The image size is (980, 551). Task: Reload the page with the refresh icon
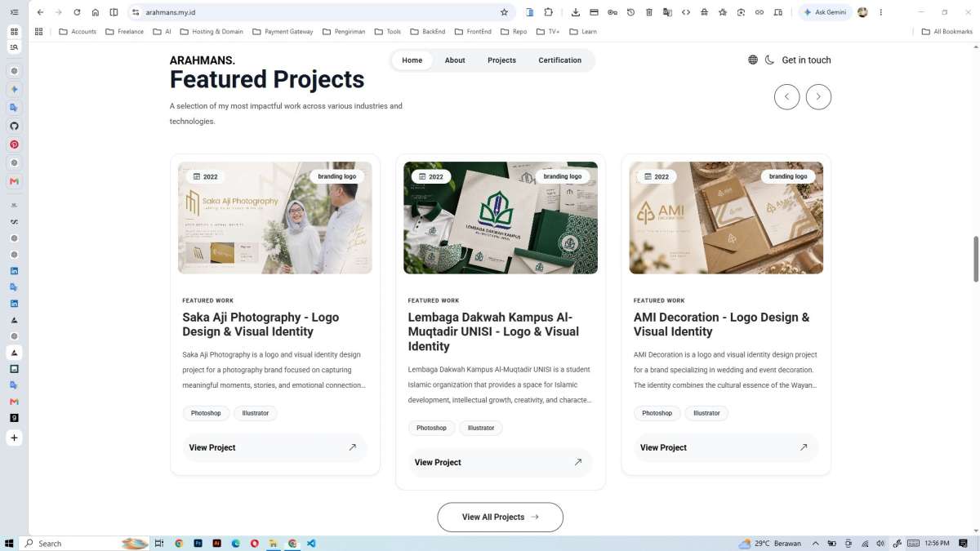77,12
